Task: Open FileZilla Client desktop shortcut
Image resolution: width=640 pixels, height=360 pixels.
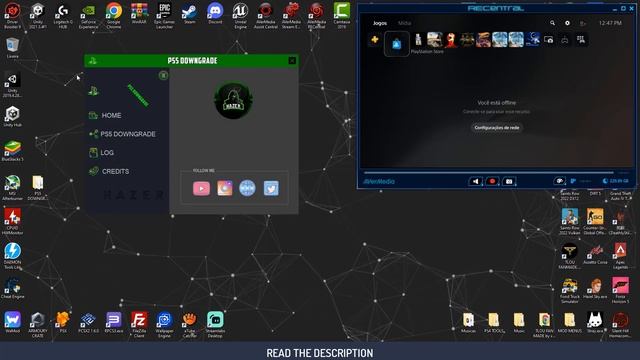Action: (139, 324)
